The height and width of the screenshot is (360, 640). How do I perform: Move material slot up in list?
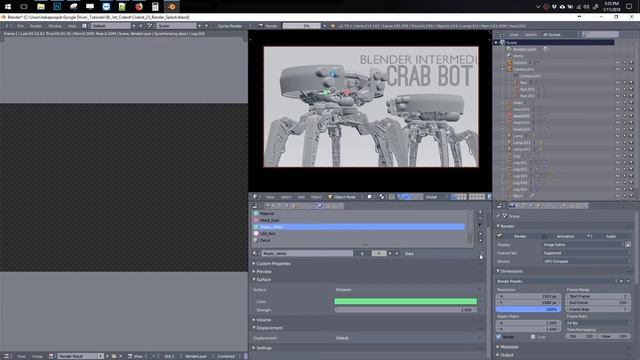pos(480,234)
